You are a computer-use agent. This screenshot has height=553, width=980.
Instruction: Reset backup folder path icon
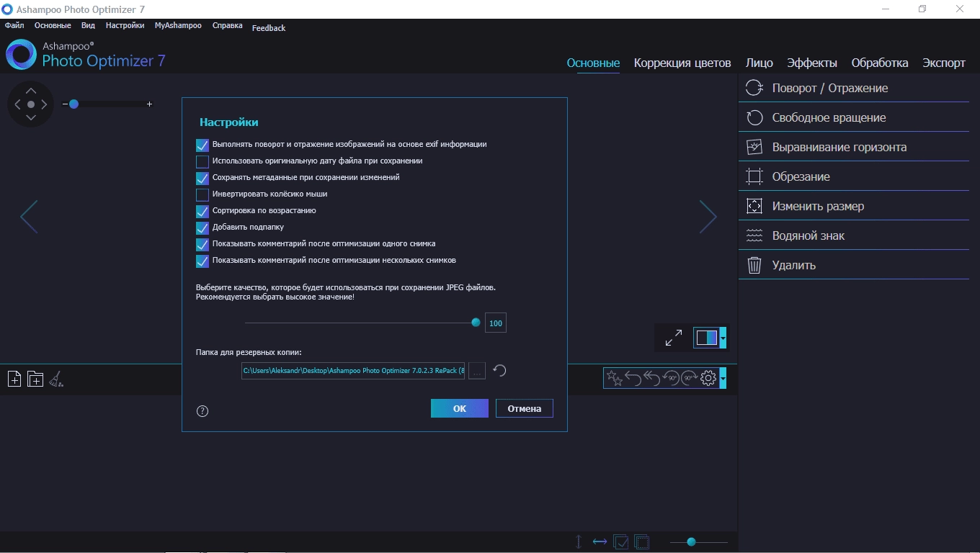click(500, 371)
